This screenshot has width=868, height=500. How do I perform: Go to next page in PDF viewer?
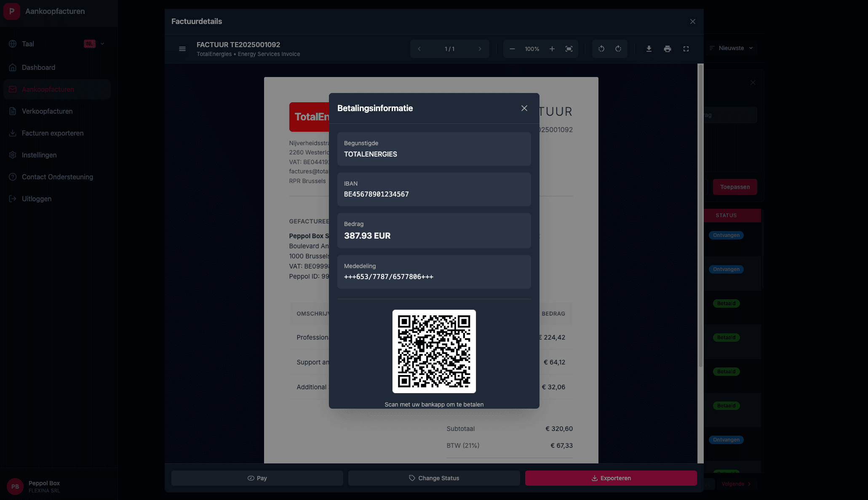pyautogui.click(x=480, y=49)
